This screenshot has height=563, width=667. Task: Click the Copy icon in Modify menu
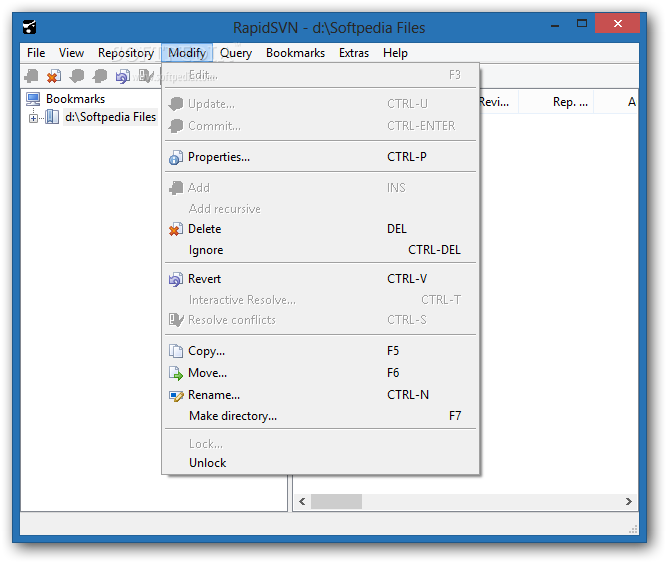click(x=176, y=351)
